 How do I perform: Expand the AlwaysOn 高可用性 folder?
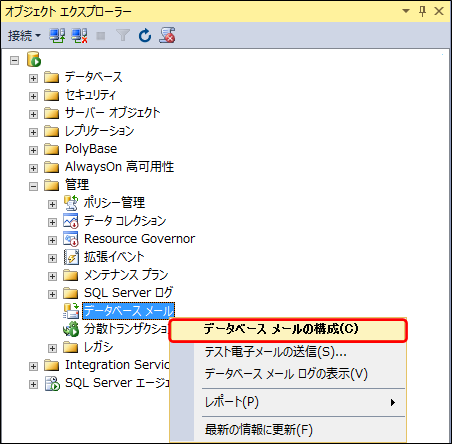33,168
